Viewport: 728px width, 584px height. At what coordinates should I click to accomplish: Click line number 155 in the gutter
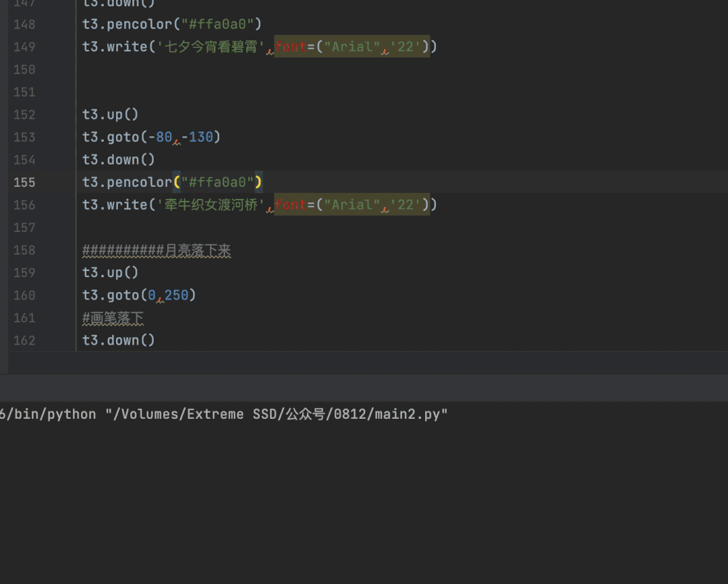(24, 183)
